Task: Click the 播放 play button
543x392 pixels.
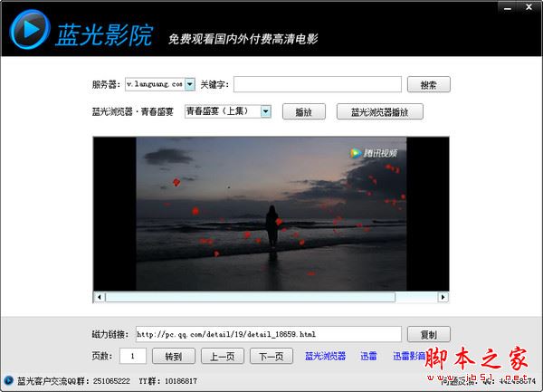Action: click(304, 112)
